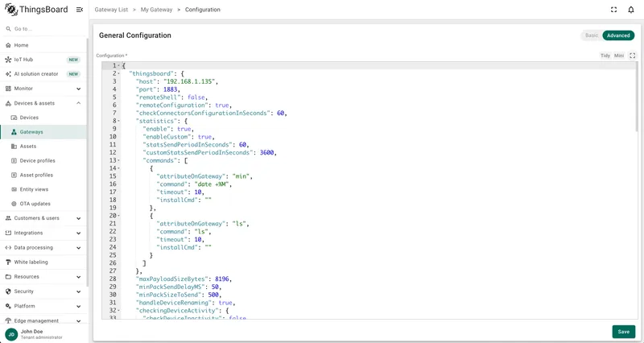644x343 pixels.
Task: Fold the checkingDeviceActivity block on line 32
Action: point(119,311)
